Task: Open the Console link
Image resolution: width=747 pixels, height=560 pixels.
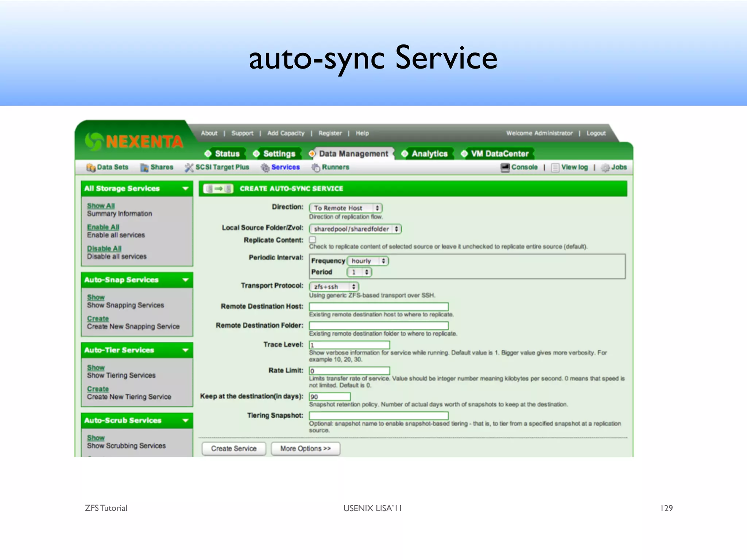Action: (525, 167)
